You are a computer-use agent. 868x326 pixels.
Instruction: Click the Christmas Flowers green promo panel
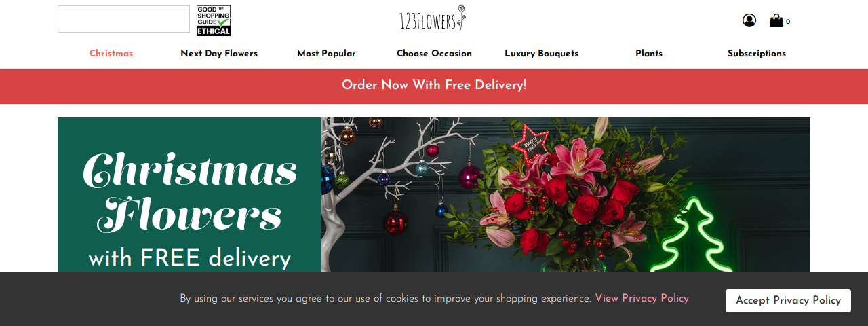pos(189,195)
